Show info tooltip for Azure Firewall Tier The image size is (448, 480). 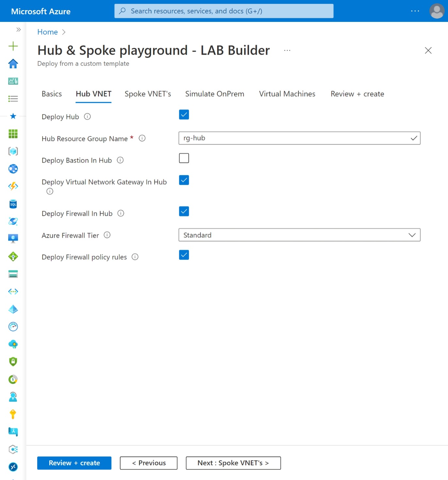tap(107, 235)
